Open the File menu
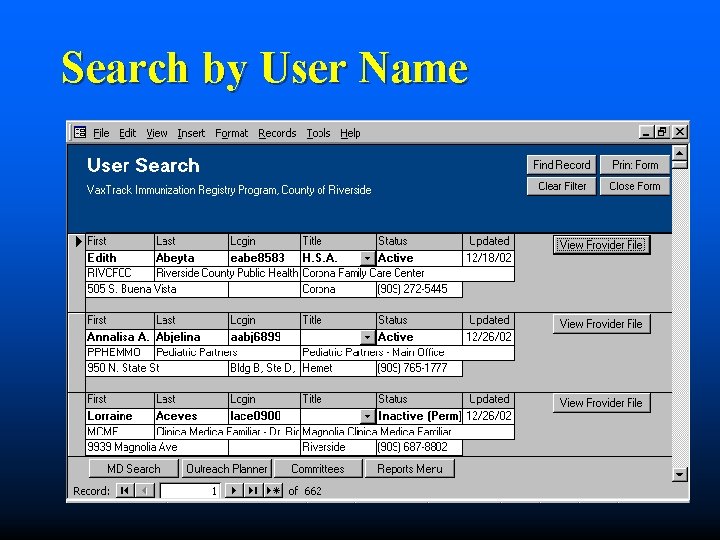Image resolution: width=720 pixels, height=540 pixels. click(x=101, y=133)
